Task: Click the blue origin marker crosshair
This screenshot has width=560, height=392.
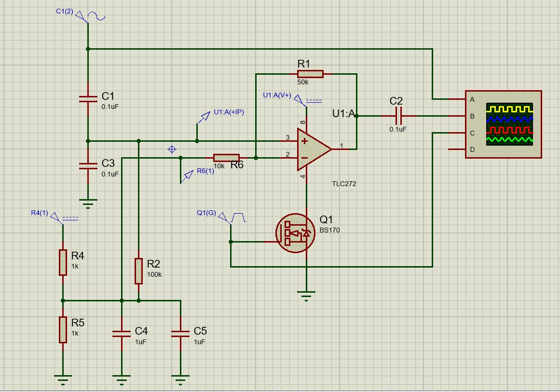Action: point(172,149)
